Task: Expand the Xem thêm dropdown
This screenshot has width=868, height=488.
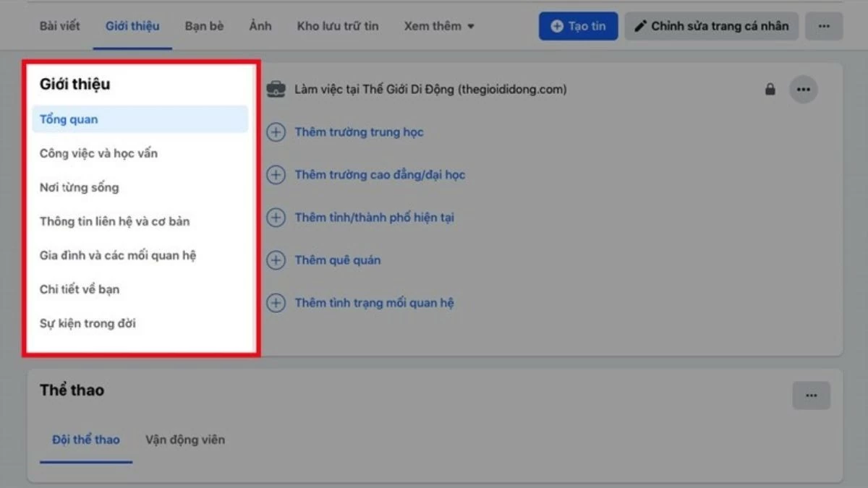Action: (439, 25)
